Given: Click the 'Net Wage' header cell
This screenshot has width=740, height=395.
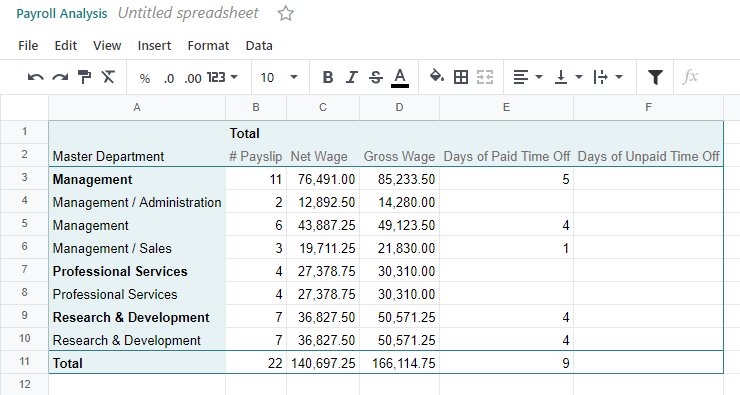Looking at the screenshot, I should point(323,156).
